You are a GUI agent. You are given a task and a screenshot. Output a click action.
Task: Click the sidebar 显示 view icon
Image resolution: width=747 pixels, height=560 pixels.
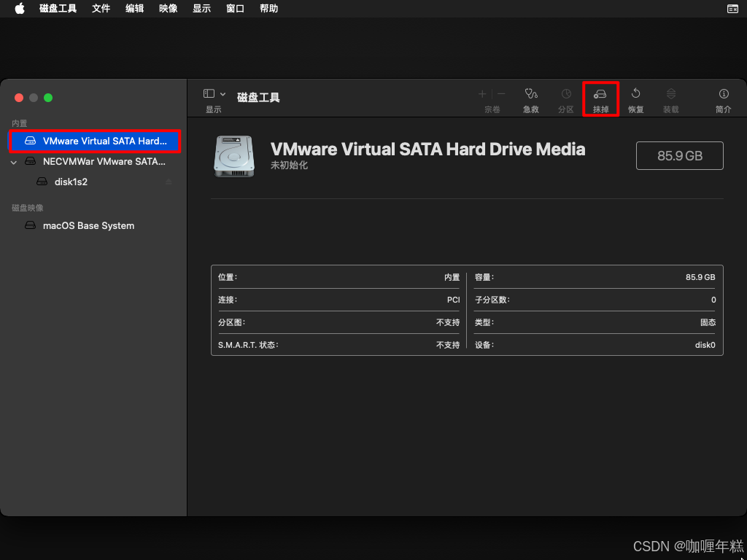point(209,93)
